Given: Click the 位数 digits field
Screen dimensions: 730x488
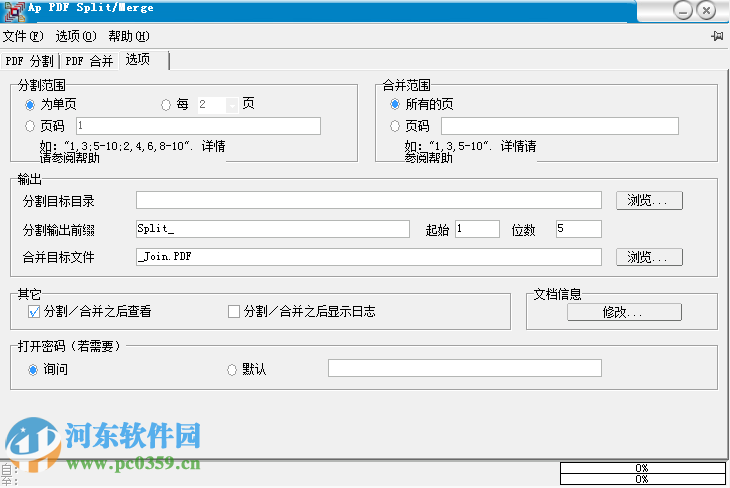Looking at the screenshot, I should click(x=579, y=229).
